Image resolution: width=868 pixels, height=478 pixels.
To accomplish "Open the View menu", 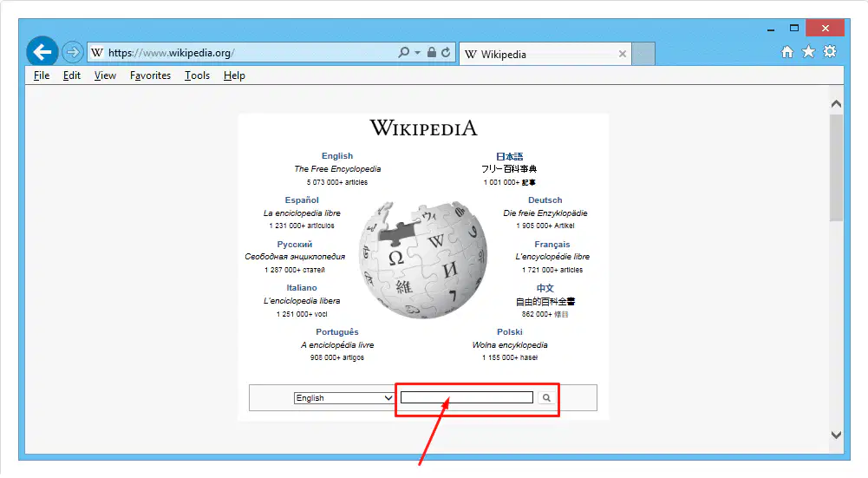I will click(x=105, y=75).
